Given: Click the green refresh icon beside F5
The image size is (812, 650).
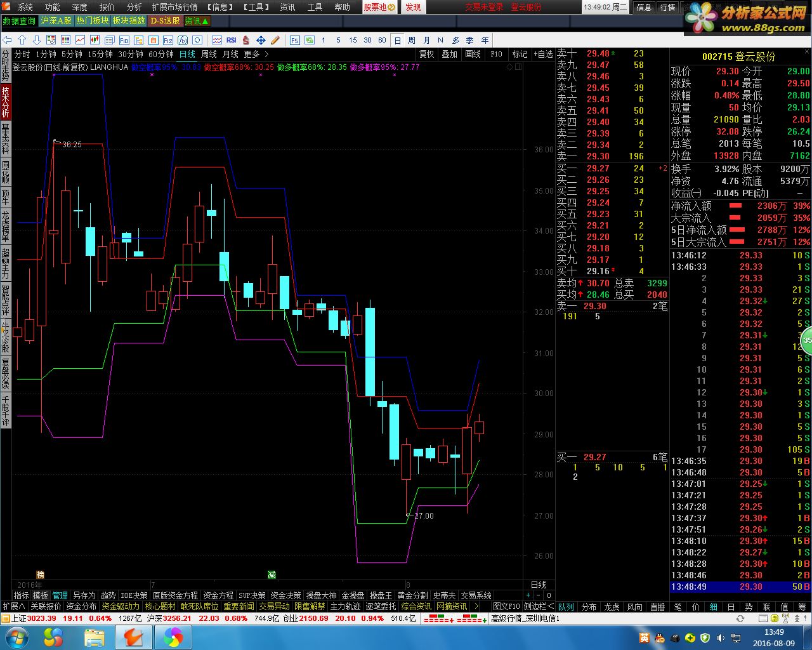Looking at the screenshot, I should click(310, 40).
